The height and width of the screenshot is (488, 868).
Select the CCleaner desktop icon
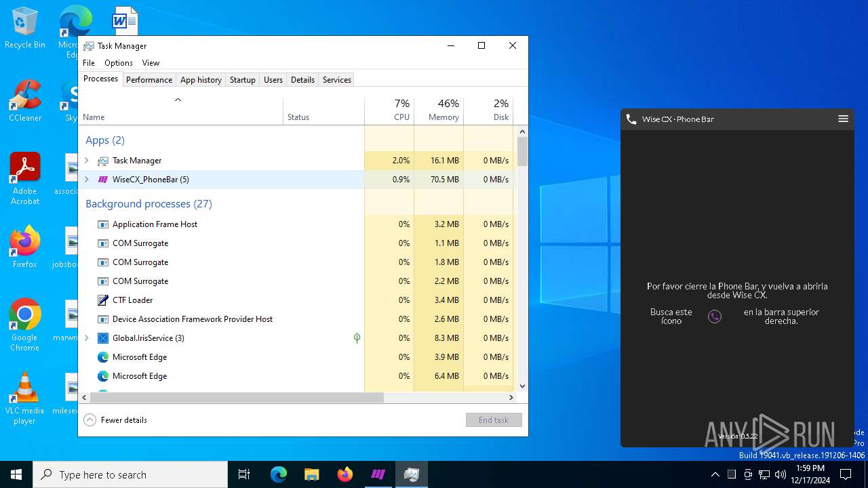pos(25,101)
